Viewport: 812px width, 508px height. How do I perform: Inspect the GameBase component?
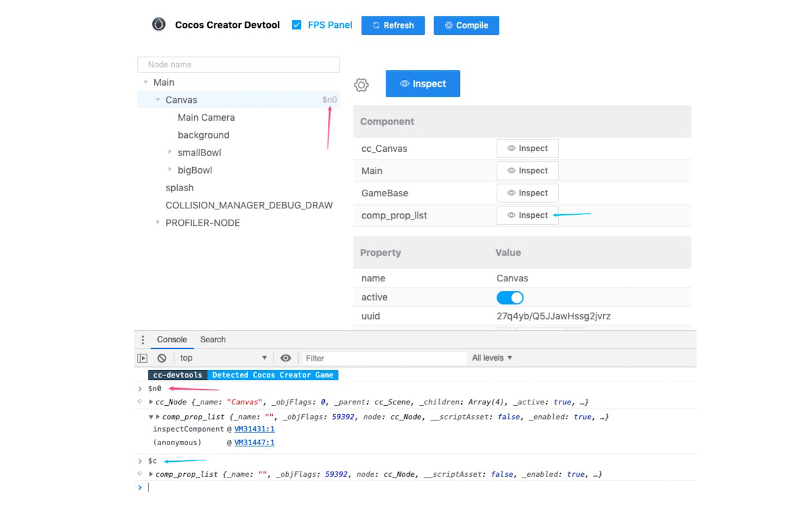[527, 193]
